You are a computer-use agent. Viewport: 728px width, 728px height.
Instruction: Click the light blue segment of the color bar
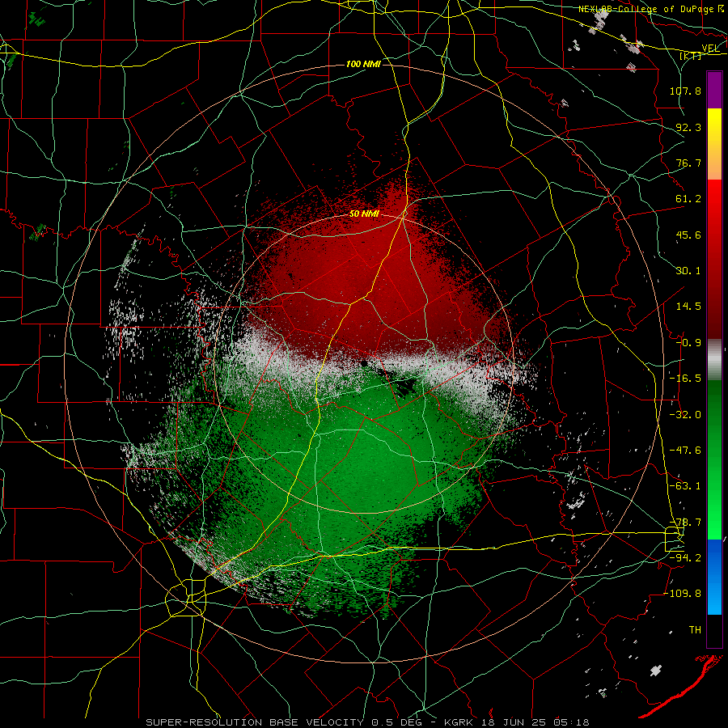pyautogui.click(x=714, y=577)
